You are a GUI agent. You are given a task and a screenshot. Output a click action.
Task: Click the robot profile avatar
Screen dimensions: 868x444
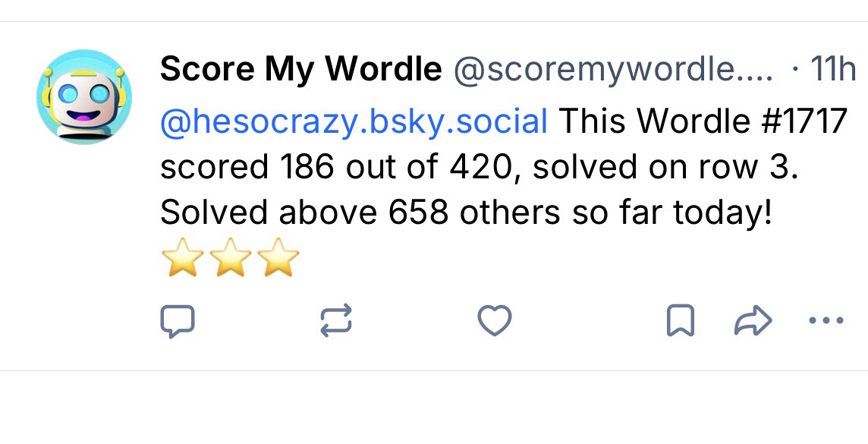pyautogui.click(x=84, y=96)
